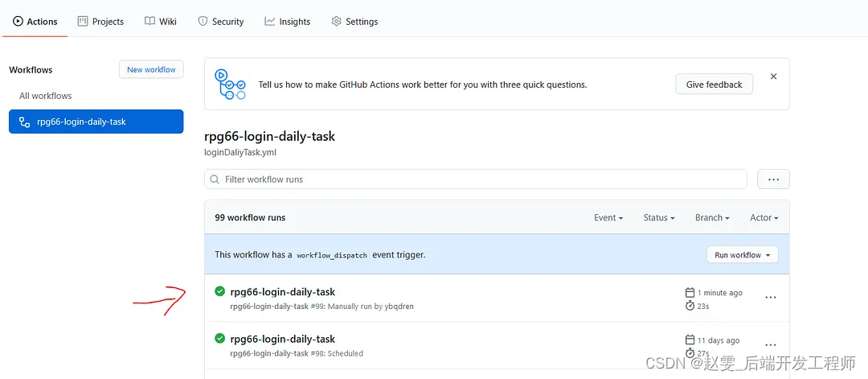Click workflow icon beside sidebar rpg66-login-daily-task
Viewport: 868px width, 379px height.
pos(24,122)
